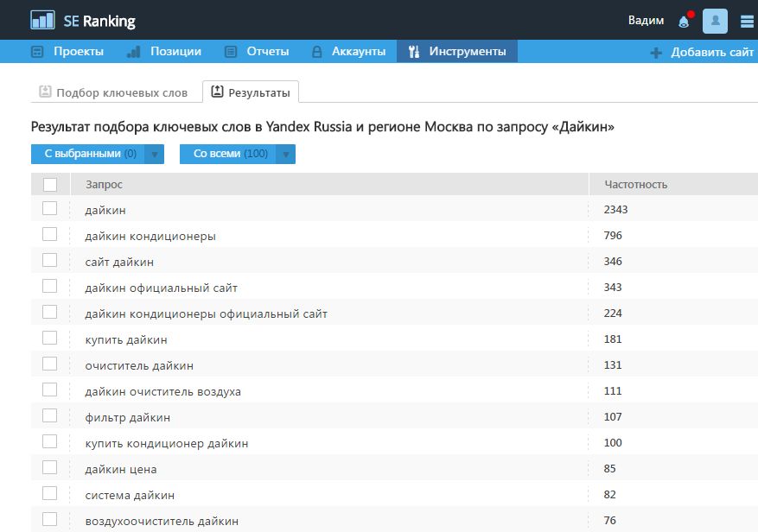Click the Результаты tab export icon

click(x=218, y=92)
